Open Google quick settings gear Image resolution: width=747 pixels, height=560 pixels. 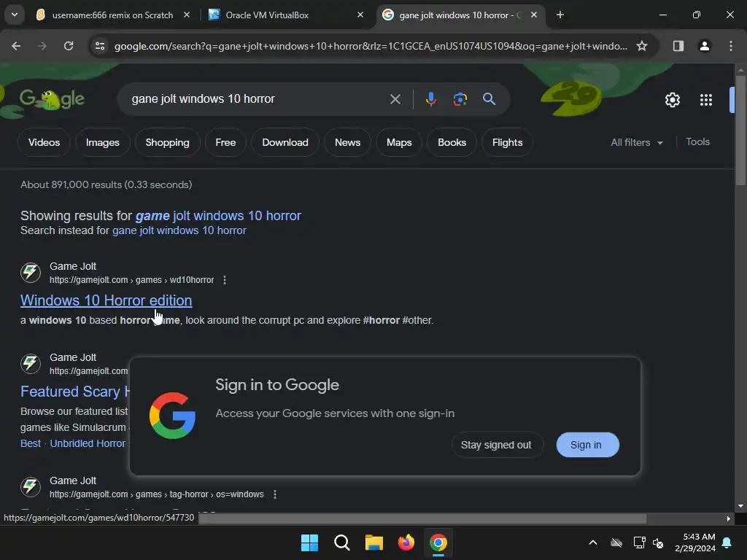pyautogui.click(x=672, y=100)
